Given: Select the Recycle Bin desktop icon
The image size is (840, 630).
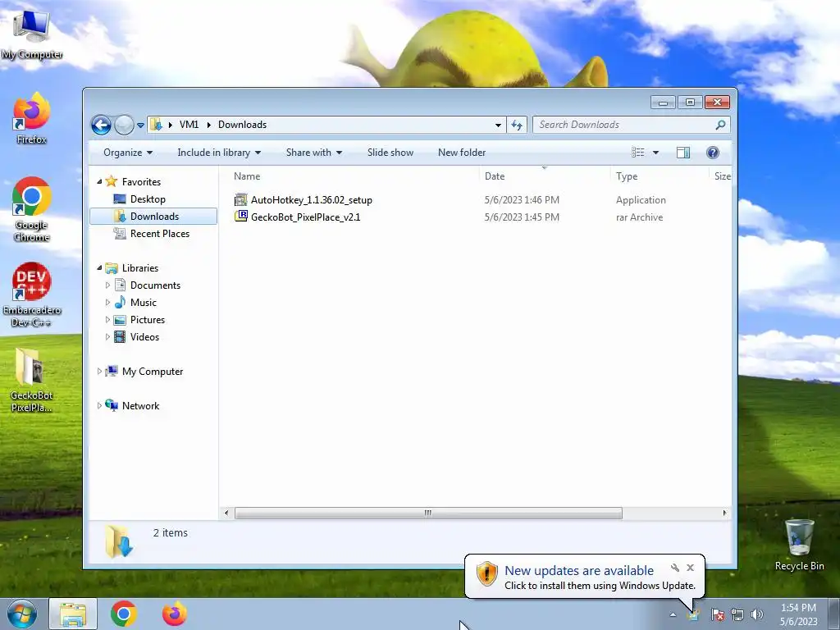Looking at the screenshot, I should [x=799, y=545].
